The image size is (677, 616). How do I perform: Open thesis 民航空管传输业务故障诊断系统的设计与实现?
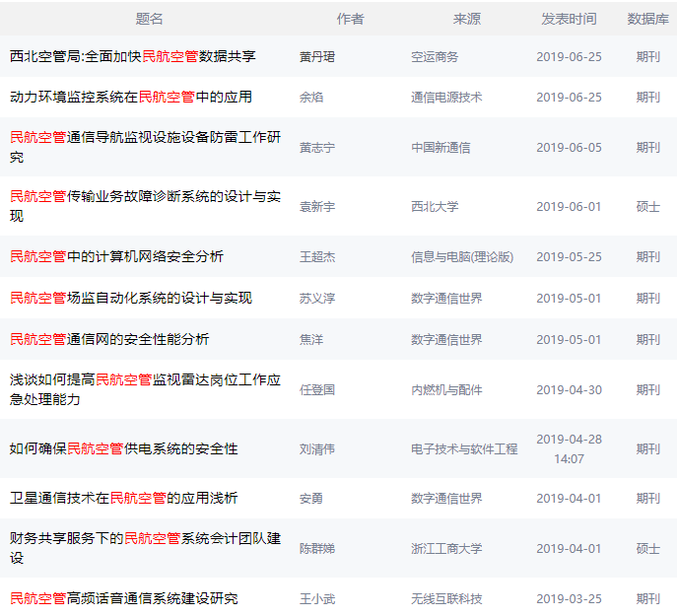click(145, 207)
